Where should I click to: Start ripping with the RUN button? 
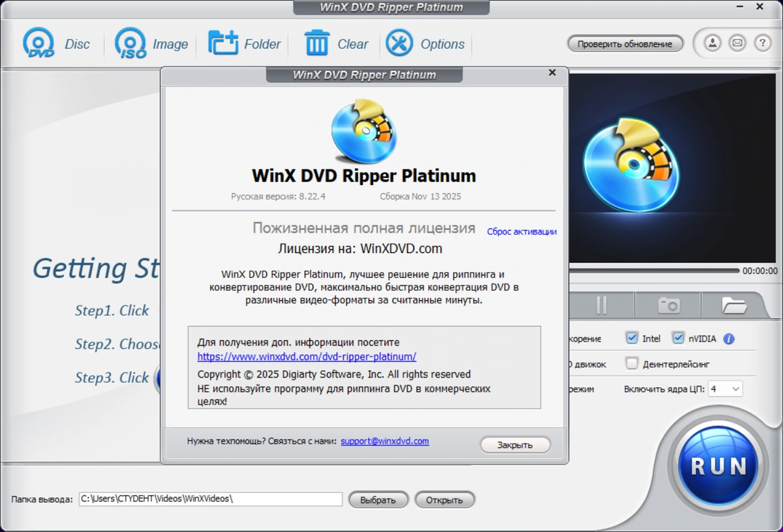coord(718,465)
